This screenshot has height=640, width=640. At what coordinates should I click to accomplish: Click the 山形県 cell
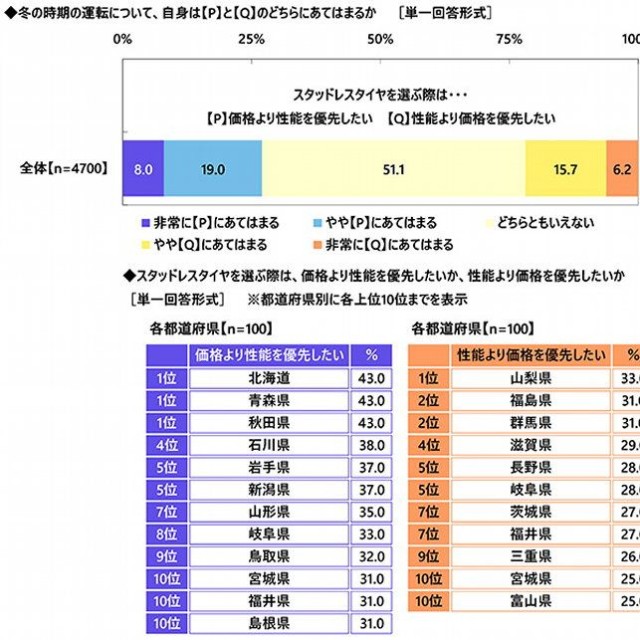[269, 512]
